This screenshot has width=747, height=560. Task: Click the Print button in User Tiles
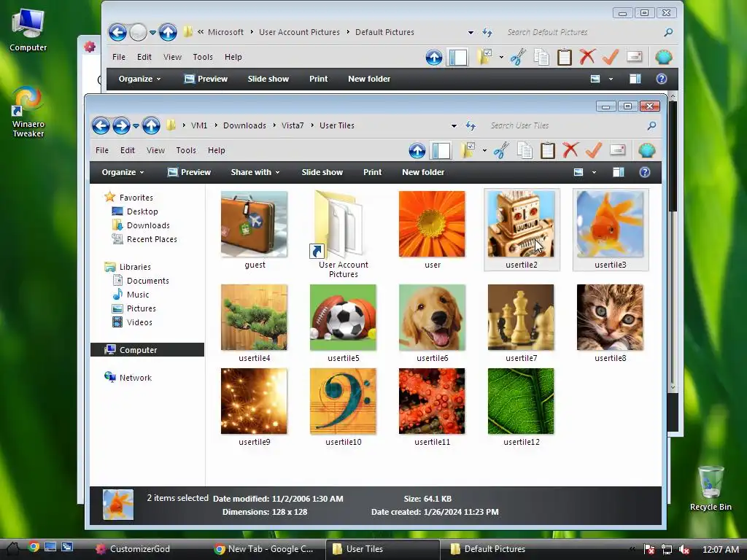click(x=372, y=172)
